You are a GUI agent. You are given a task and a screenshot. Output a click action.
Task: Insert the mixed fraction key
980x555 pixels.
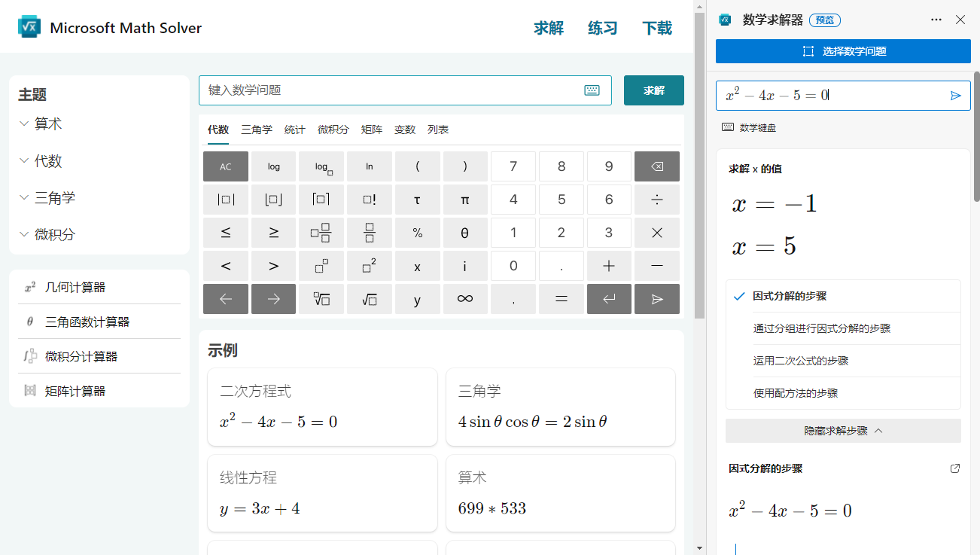(321, 233)
